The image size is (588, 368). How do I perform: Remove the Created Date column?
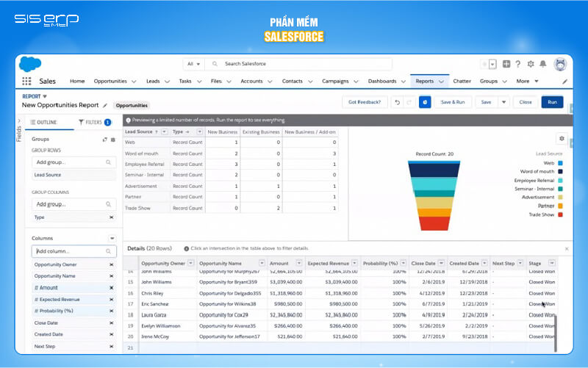pos(112,334)
